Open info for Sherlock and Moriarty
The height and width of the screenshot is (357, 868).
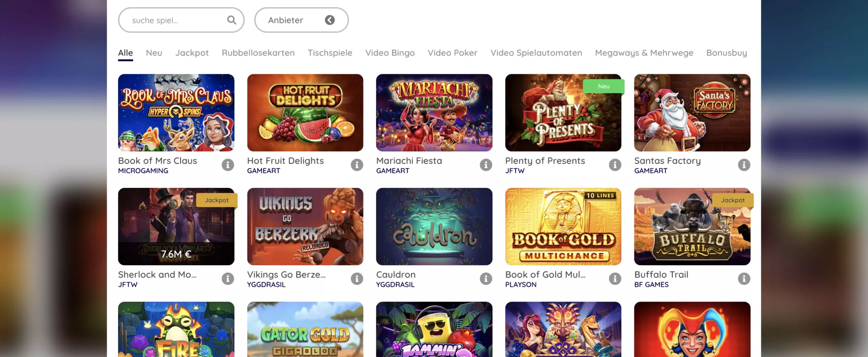point(228,279)
